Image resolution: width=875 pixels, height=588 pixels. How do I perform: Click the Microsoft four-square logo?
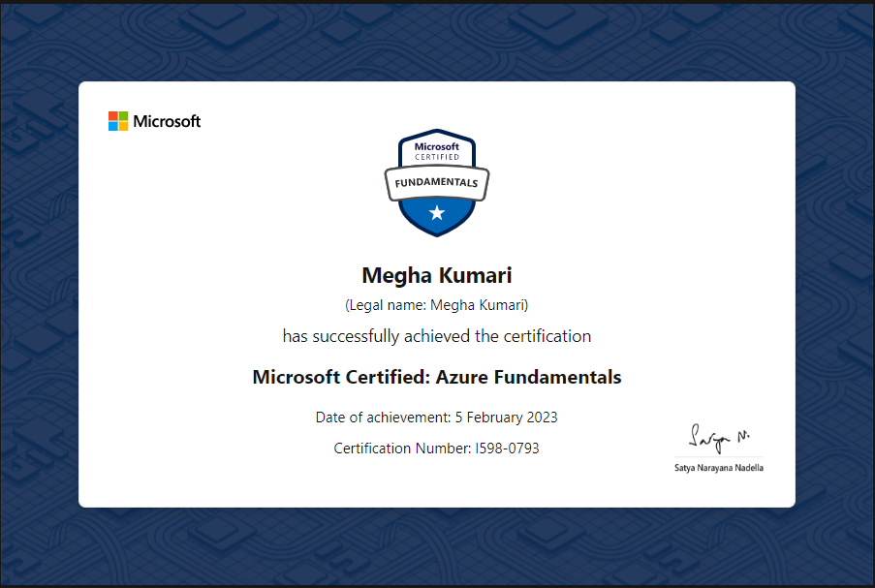(118, 121)
